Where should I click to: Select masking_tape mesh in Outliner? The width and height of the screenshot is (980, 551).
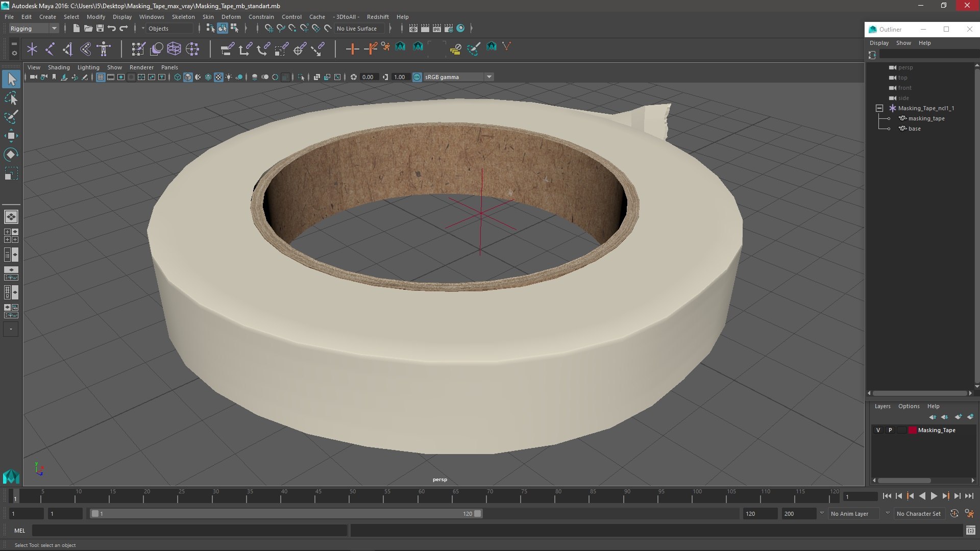pyautogui.click(x=926, y=118)
